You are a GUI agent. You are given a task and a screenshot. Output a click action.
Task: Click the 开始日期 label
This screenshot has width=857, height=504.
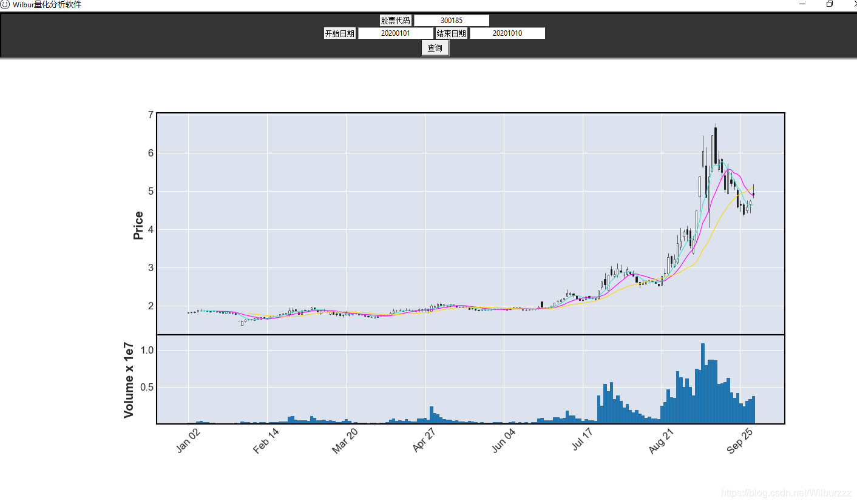[x=340, y=33]
